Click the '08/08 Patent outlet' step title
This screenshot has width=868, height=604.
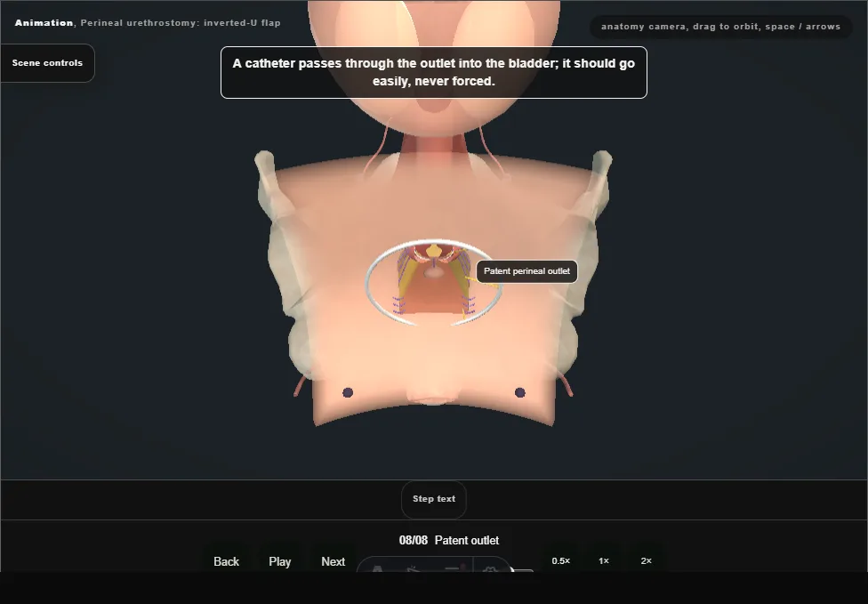(x=448, y=540)
